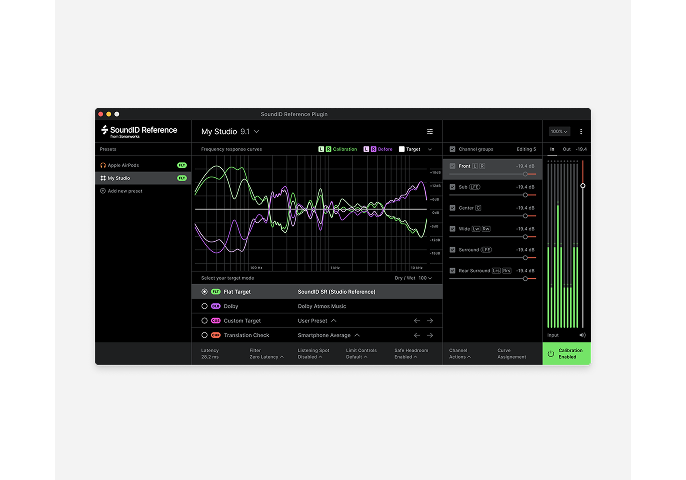The height and width of the screenshot is (480, 686).
Task: Select the Custom Target radio button
Action: coord(204,321)
